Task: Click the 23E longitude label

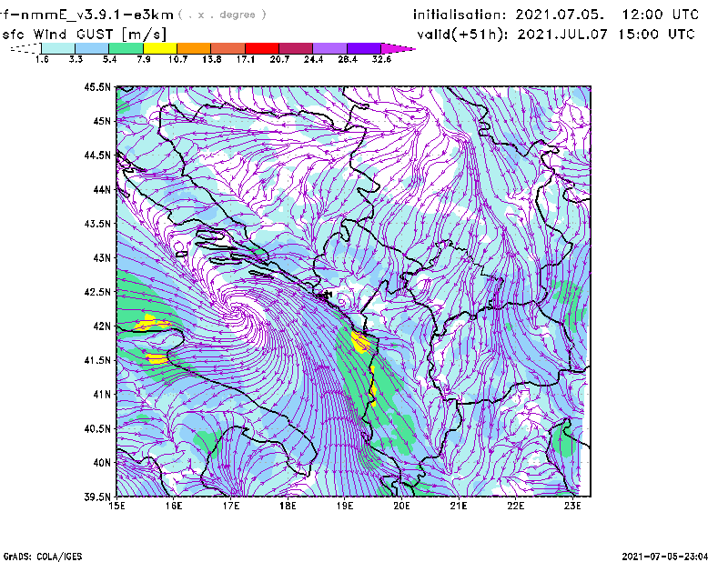Action: click(572, 506)
